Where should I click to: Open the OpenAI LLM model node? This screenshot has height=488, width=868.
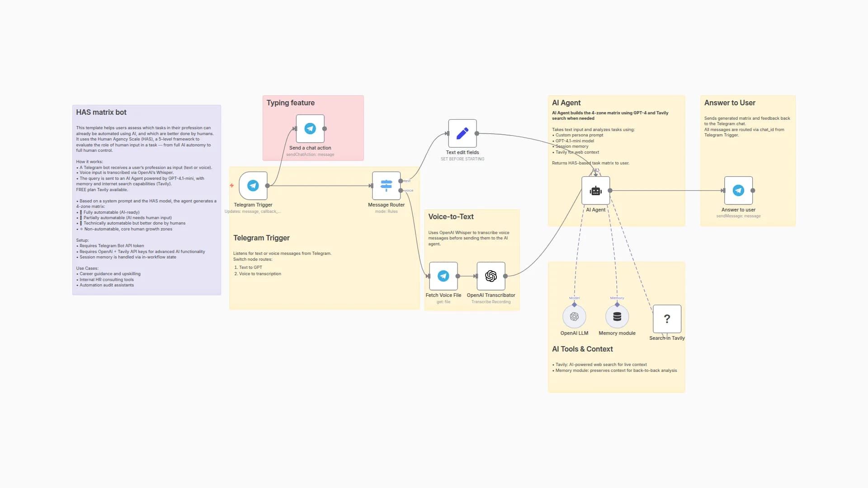pyautogui.click(x=574, y=316)
